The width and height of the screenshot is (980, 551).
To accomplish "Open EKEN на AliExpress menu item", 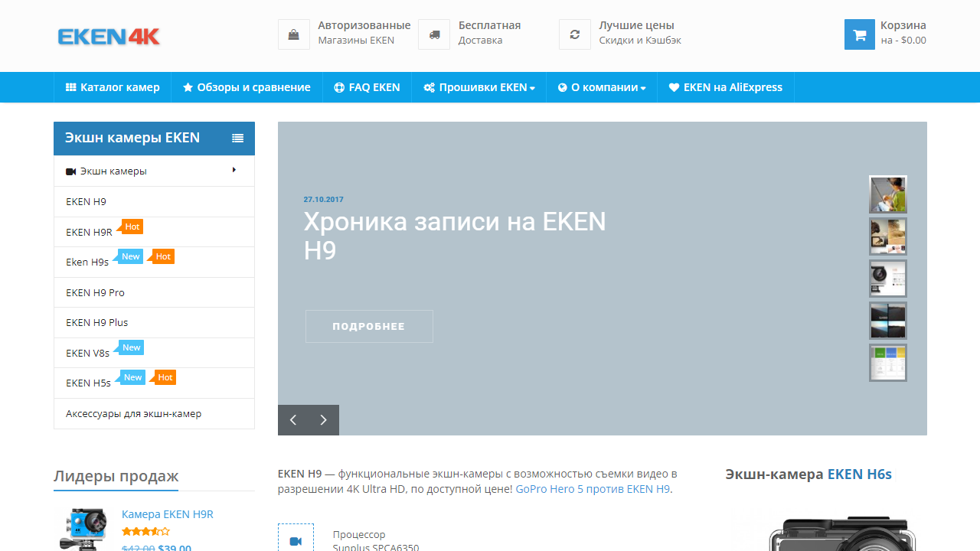I will click(726, 87).
